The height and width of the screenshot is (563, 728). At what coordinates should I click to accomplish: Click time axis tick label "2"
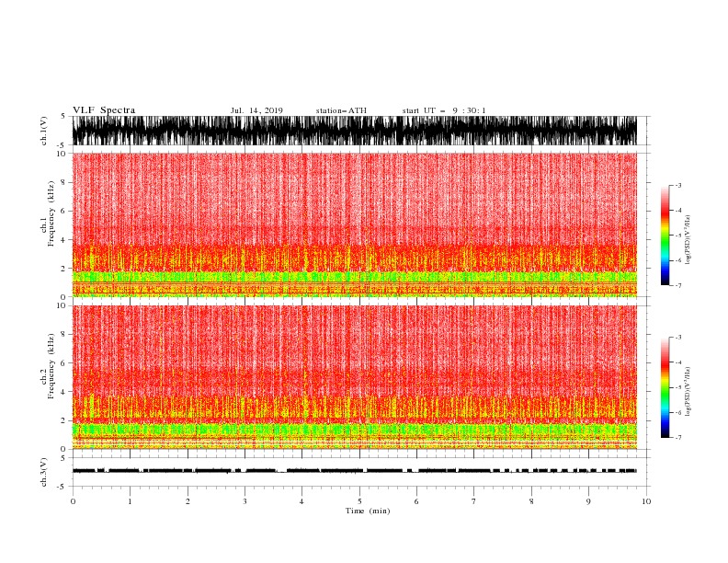point(188,501)
